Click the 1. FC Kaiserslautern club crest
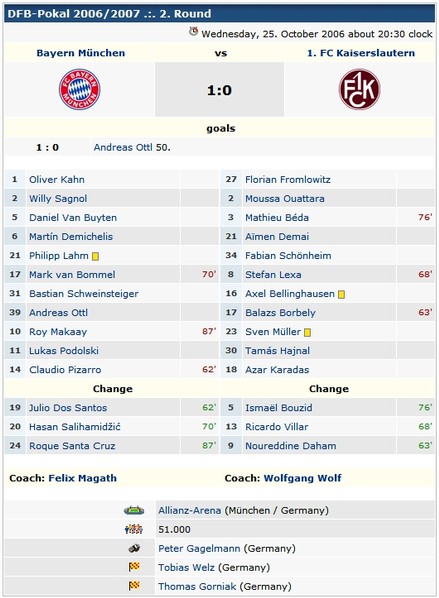 (x=359, y=89)
